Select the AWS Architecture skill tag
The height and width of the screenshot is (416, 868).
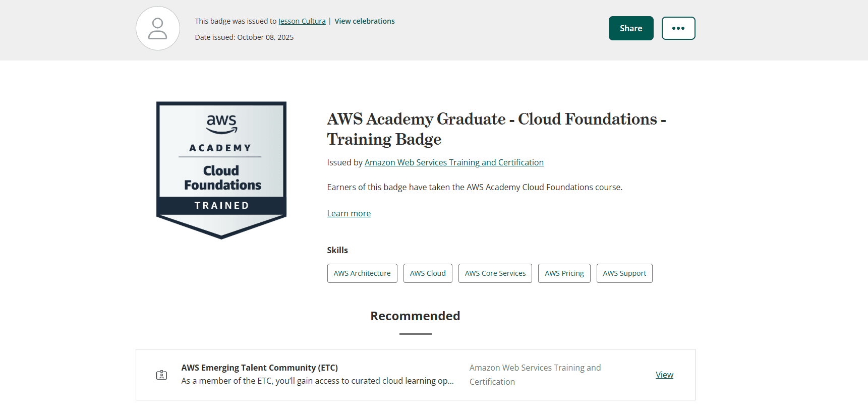pos(362,273)
